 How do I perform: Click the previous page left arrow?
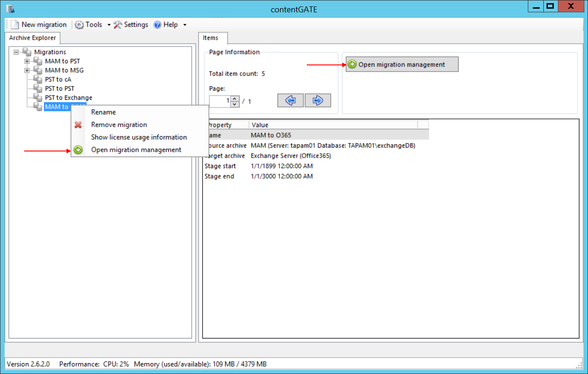click(x=290, y=101)
